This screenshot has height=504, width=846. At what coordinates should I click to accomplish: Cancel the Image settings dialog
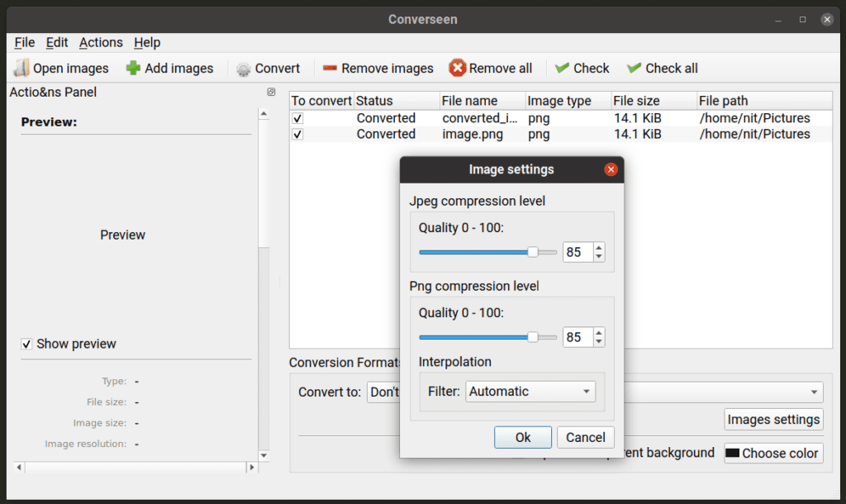pyautogui.click(x=585, y=437)
